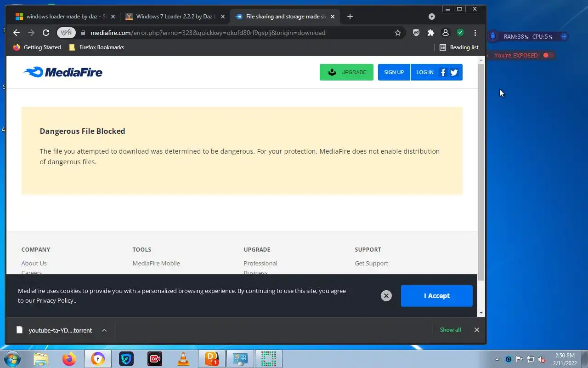The height and width of the screenshot is (368, 588).
Task: Click the browser back arrow
Action: tap(17, 33)
